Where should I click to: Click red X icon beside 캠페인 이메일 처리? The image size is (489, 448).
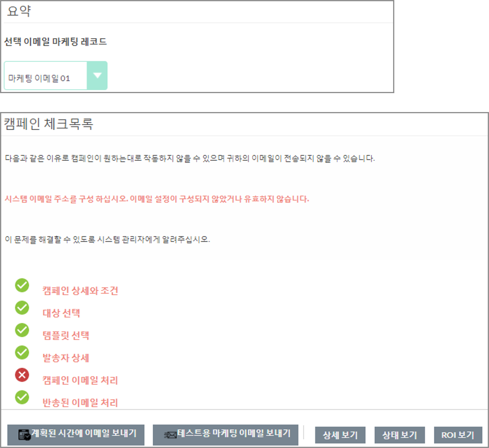tap(22, 375)
